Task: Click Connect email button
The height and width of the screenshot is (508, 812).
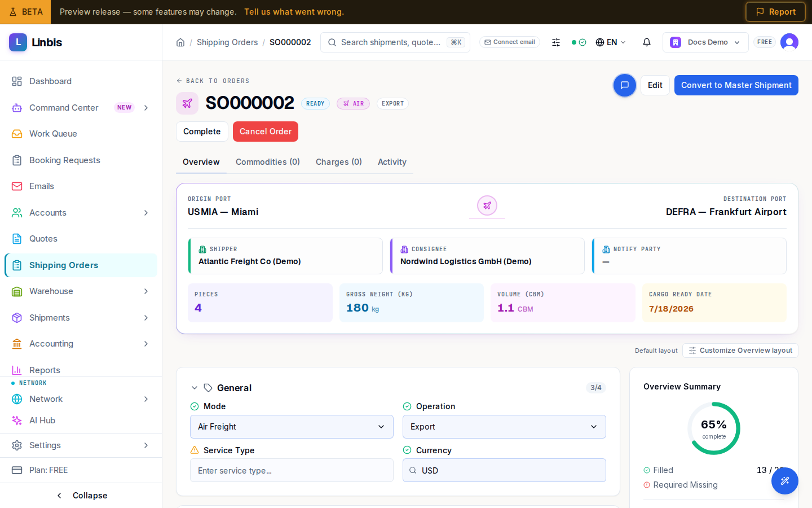Action: point(510,42)
